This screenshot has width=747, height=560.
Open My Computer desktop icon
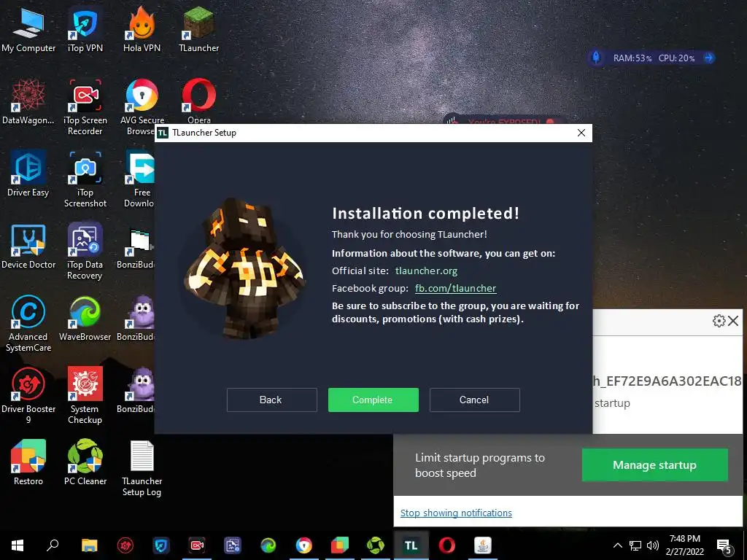point(28,30)
